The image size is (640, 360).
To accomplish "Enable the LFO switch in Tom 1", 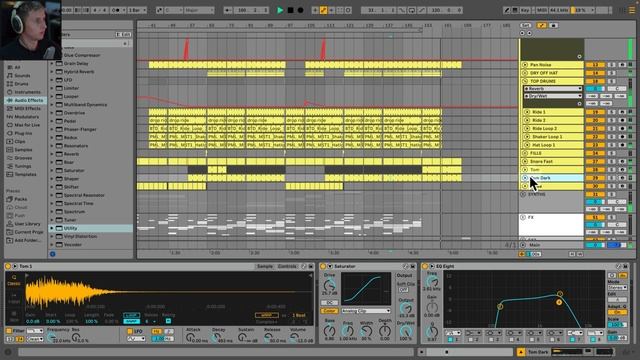I will (129, 331).
